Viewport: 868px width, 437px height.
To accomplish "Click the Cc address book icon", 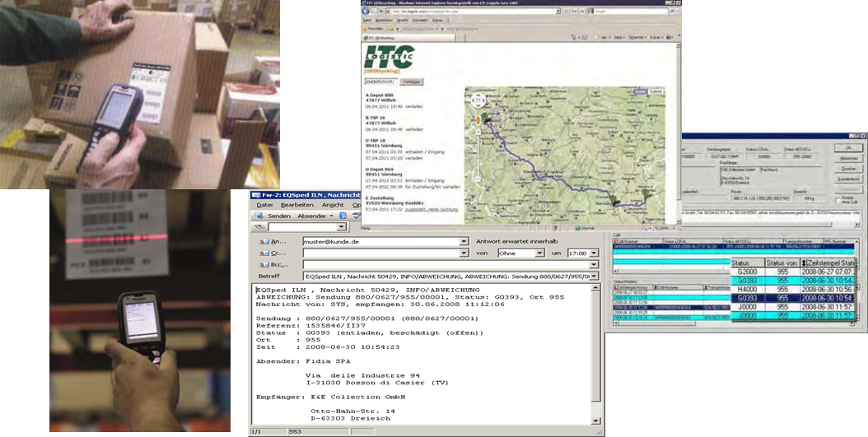I will click(264, 253).
